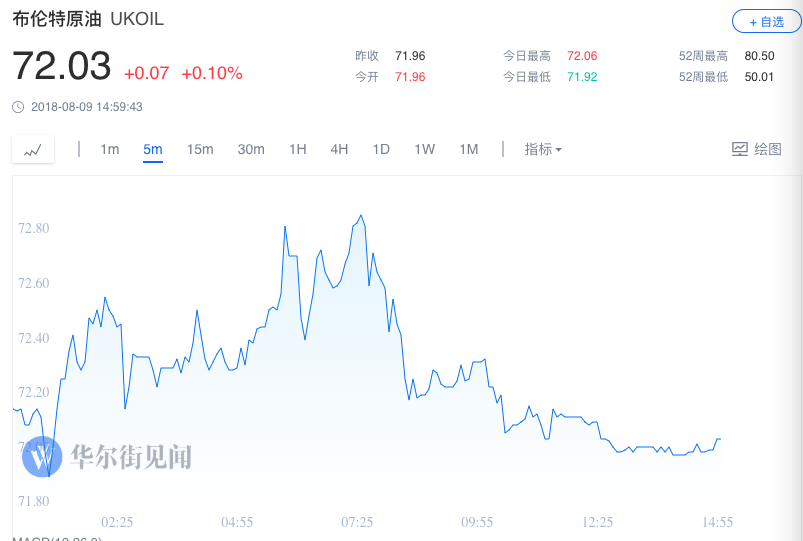Click the 04:55 time axis label
This screenshot has height=541, width=803.
[x=237, y=522]
